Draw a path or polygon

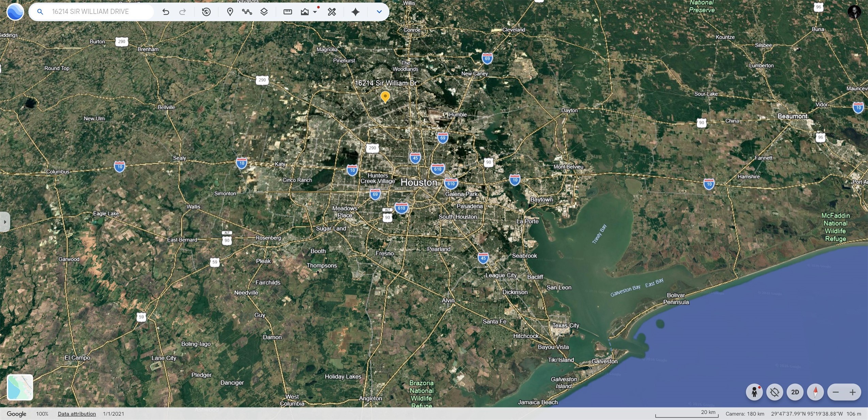tap(247, 12)
